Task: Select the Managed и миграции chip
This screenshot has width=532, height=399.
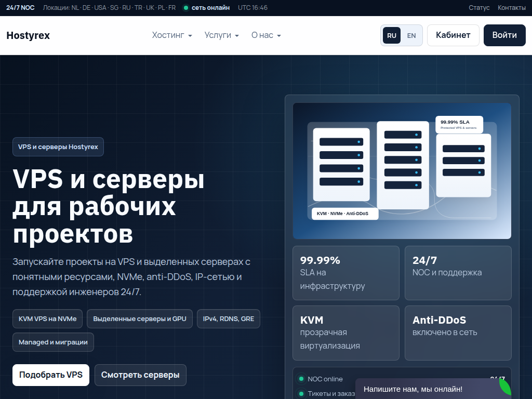Action: tap(54, 342)
